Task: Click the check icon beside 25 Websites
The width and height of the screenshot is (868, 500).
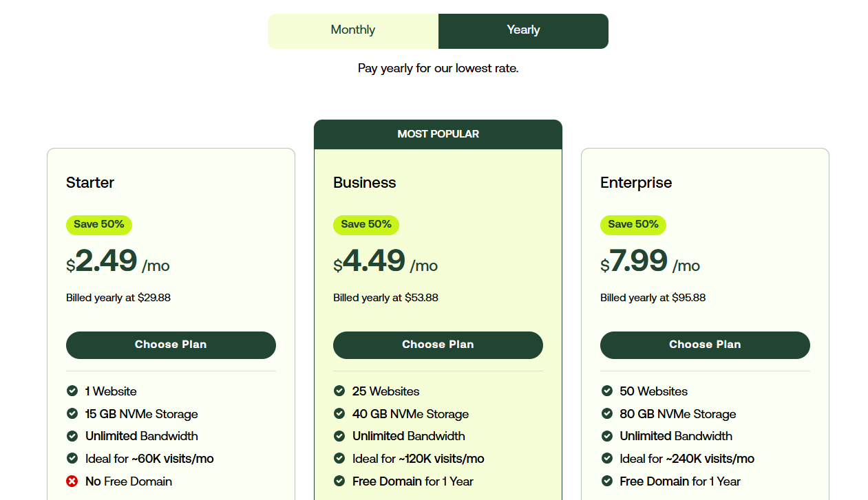Action: pyautogui.click(x=339, y=391)
